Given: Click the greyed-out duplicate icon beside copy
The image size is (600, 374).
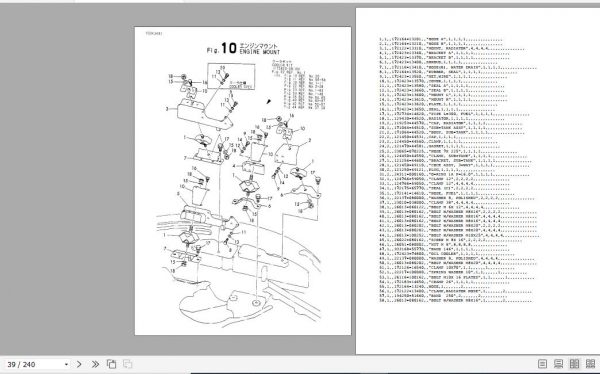Looking at the screenshot, I should click(128, 364).
